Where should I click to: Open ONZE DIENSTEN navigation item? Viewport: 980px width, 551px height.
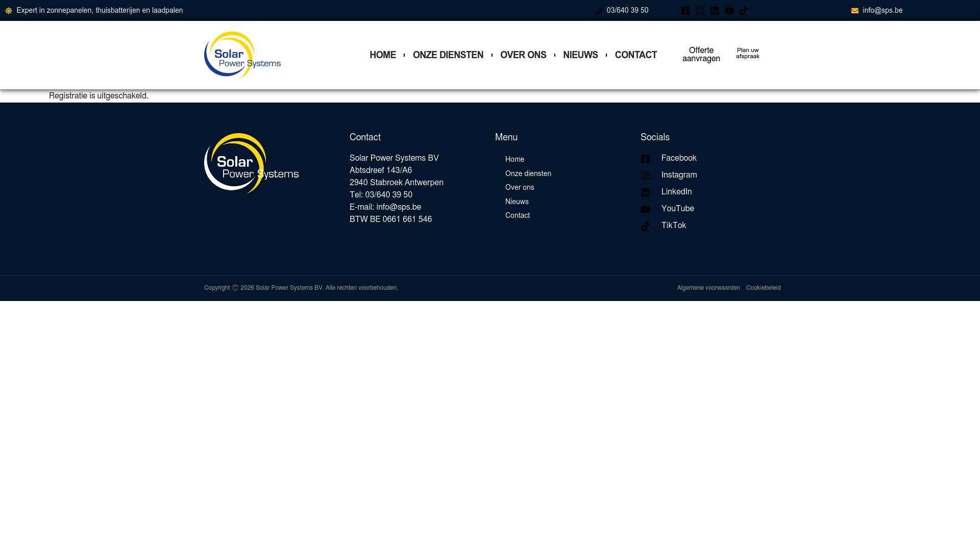click(x=448, y=55)
